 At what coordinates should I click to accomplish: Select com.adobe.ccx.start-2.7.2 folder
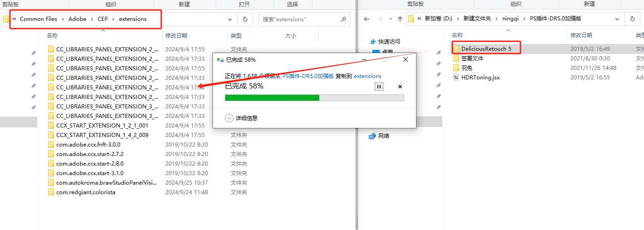90,154
